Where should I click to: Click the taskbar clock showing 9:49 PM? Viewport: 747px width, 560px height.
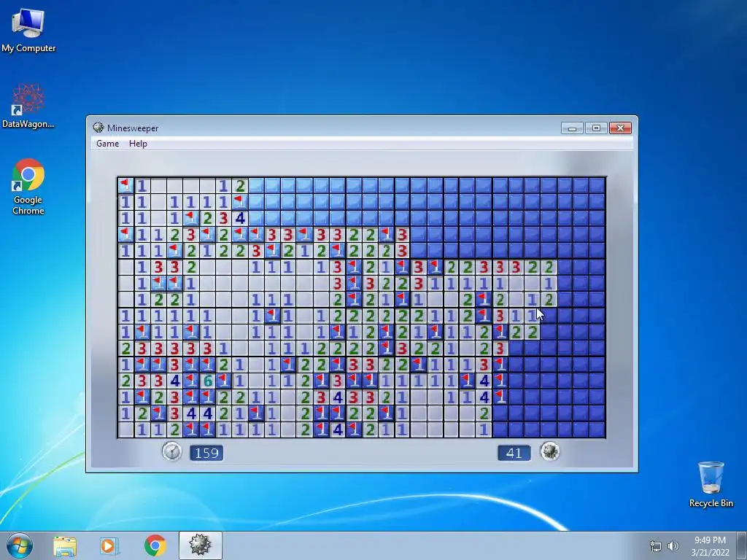coord(710,546)
